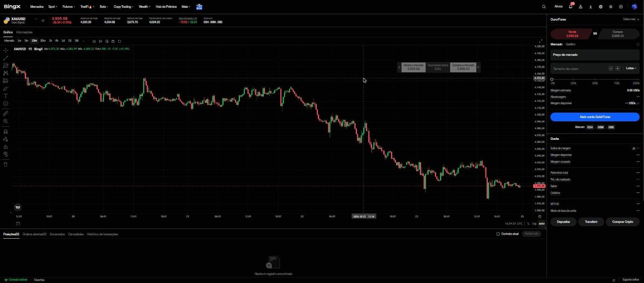Open the go-to-date calendar icon
Image resolution: width=644 pixels, height=283 pixels.
point(18,224)
